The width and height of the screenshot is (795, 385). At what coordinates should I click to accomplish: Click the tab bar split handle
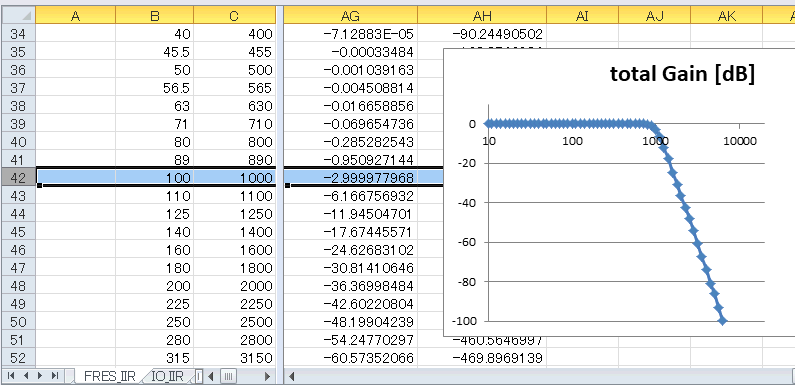click(x=199, y=376)
